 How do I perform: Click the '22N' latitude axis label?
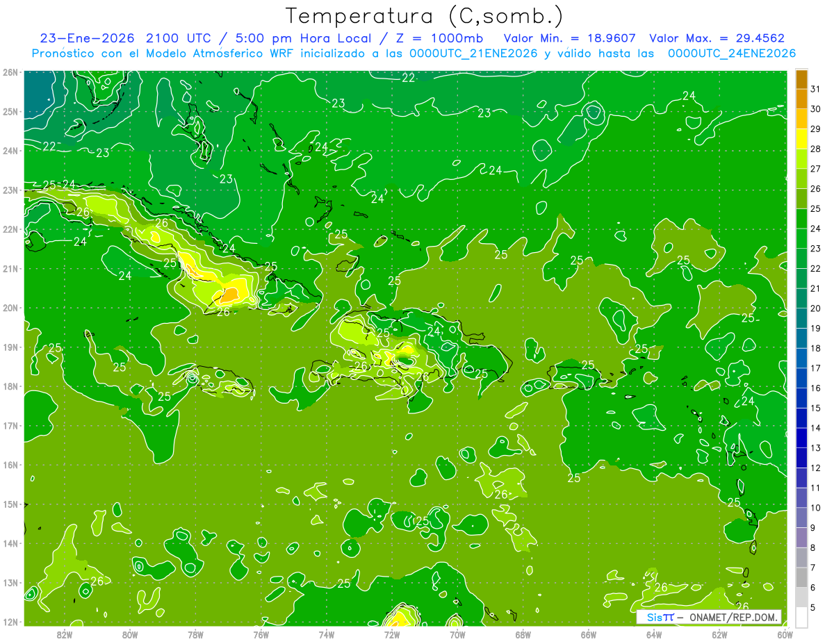10,229
